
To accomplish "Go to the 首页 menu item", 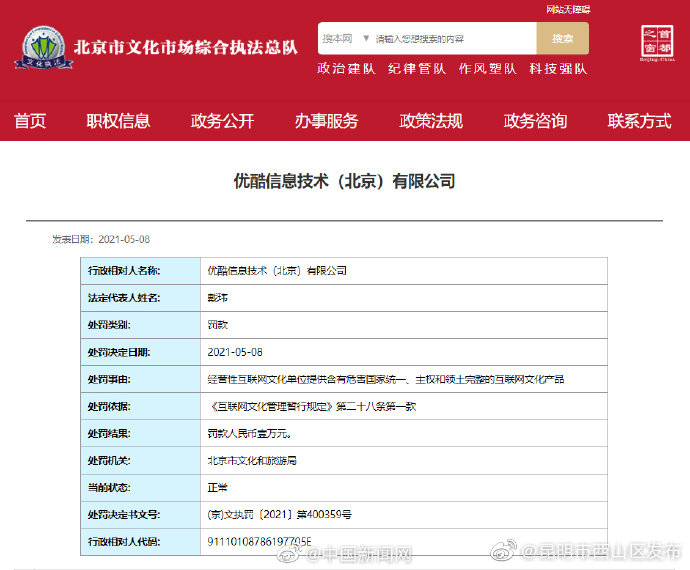I will [x=30, y=121].
